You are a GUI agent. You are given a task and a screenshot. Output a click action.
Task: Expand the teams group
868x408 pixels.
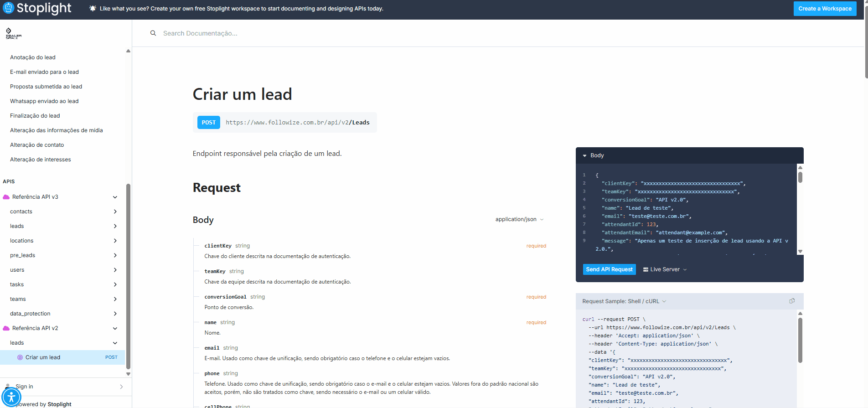115,299
